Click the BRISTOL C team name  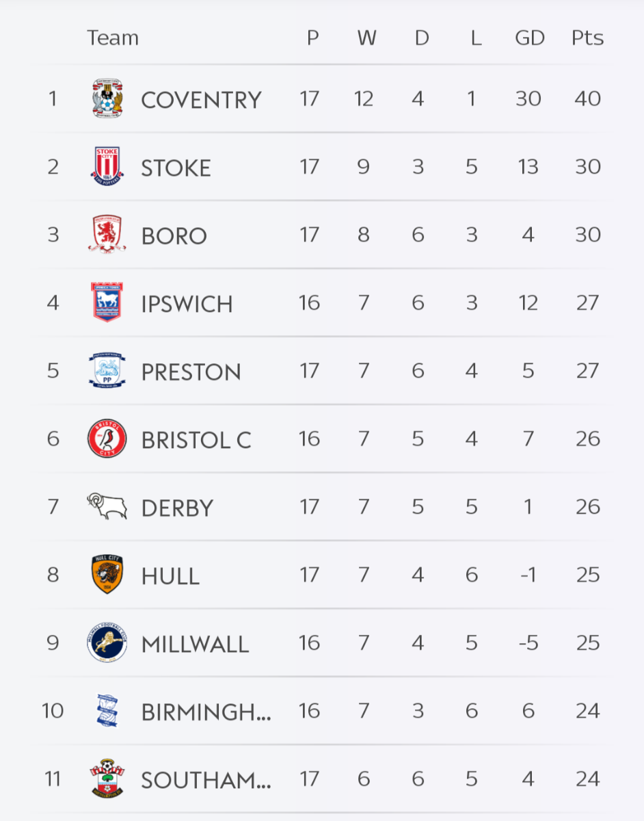pyautogui.click(x=196, y=440)
